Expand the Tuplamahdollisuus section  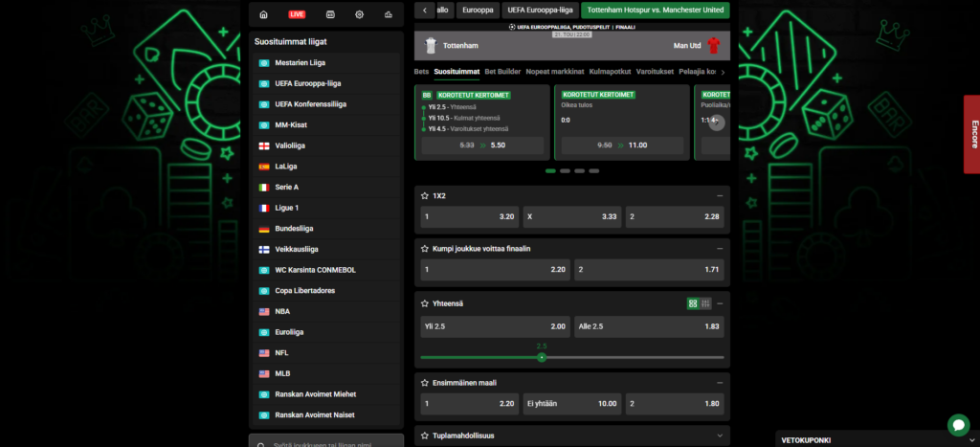pyautogui.click(x=720, y=436)
